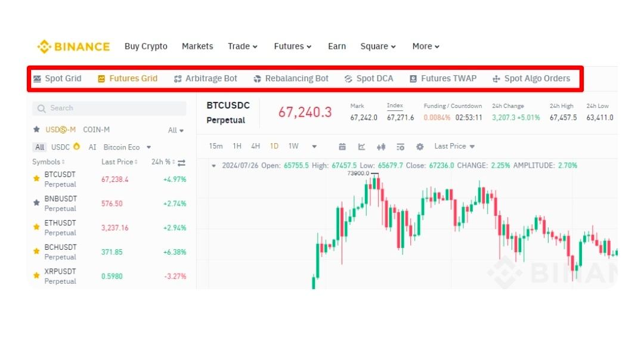Select the BNBUSDT Perpetual row

coord(109,204)
